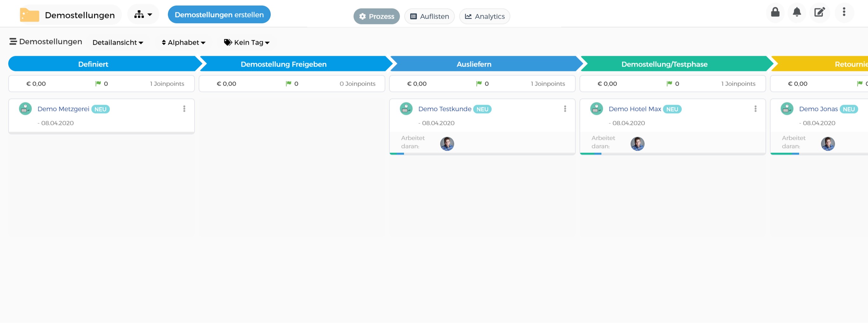Click 1 Joinpoints in Definiert column

(167, 83)
